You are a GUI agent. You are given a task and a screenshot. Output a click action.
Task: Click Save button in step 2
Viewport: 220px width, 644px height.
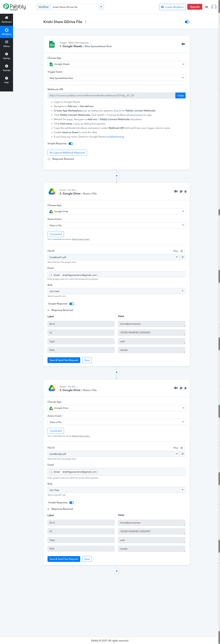tap(87, 360)
